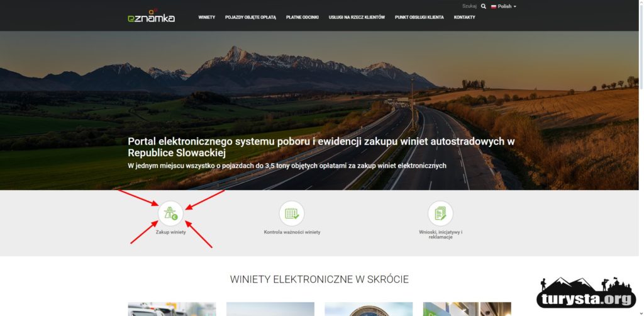Screen dimensions: 644x316
Task: Click the Wnioski, inicjatywy i reklamacje icon
Action: pyautogui.click(x=440, y=213)
